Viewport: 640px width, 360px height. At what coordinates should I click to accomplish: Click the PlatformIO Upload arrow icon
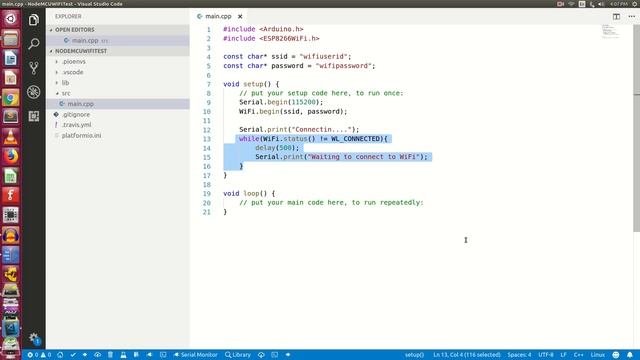coord(85,355)
